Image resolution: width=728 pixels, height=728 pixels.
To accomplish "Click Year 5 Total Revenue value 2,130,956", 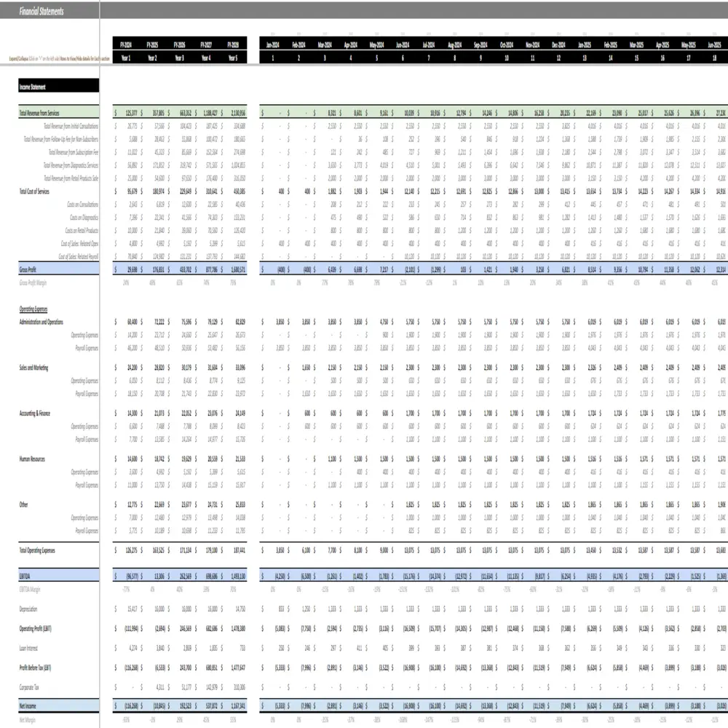I will pos(238,113).
